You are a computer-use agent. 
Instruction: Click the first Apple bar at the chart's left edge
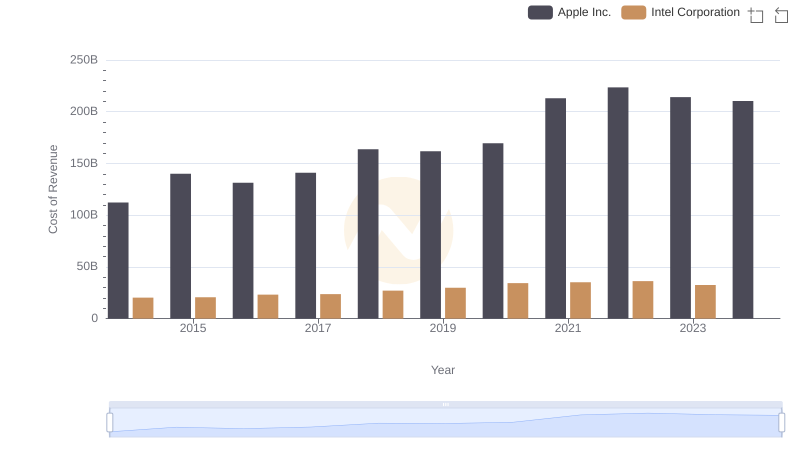(118, 261)
